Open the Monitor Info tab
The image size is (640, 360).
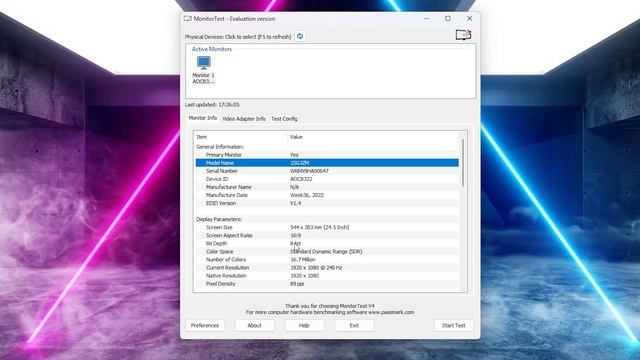(202, 118)
